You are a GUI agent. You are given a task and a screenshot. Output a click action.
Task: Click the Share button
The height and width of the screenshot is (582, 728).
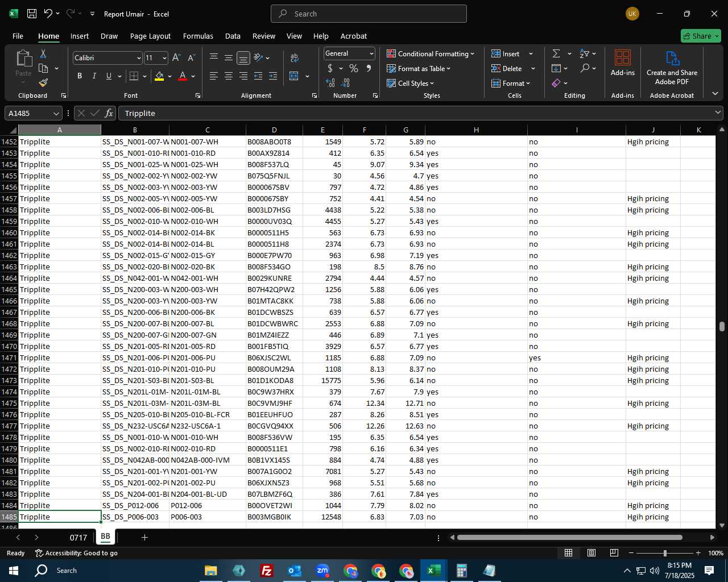tap(701, 36)
